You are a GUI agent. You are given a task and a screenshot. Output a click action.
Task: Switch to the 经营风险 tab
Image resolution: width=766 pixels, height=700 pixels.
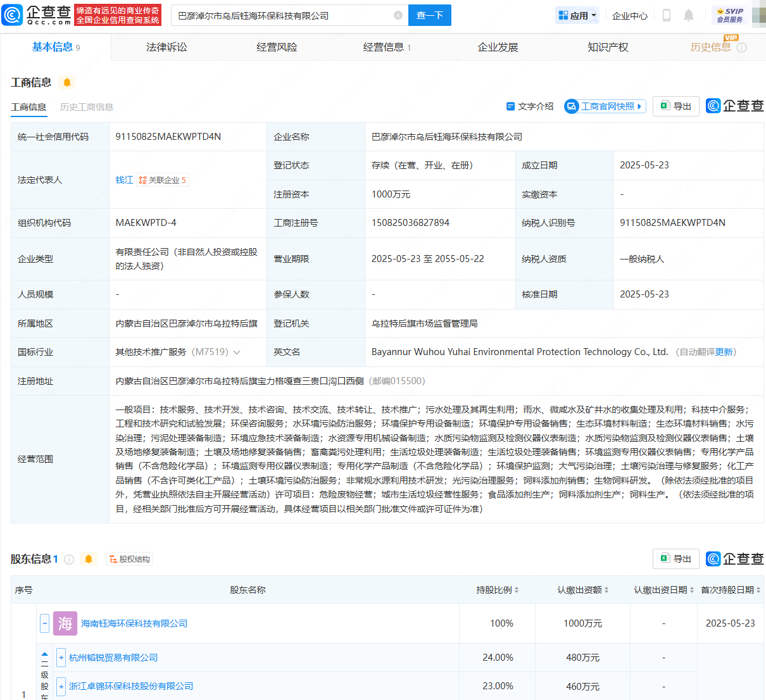pyautogui.click(x=277, y=47)
